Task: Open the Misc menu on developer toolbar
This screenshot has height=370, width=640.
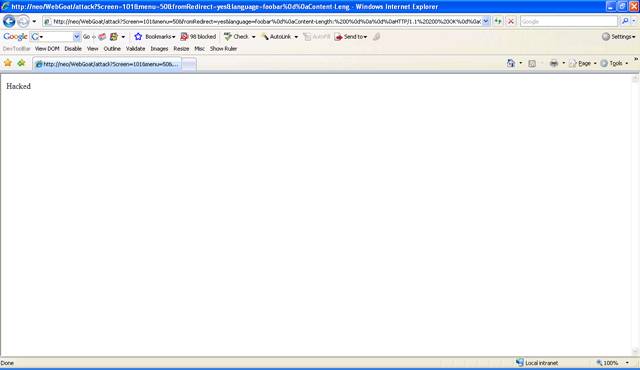Action: pyautogui.click(x=200, y=49)
